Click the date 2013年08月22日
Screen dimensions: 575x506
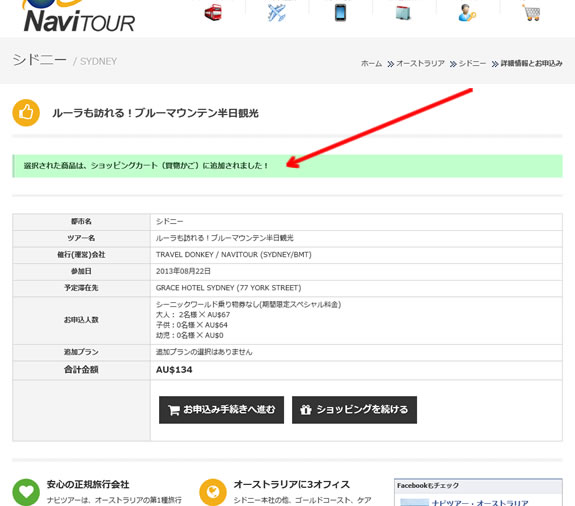tap(183, 271)
